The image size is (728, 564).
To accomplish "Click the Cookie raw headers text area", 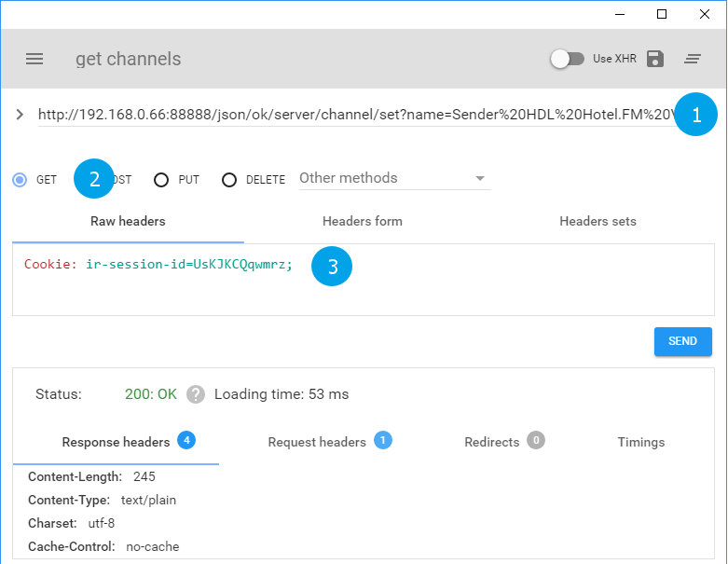I will click(x=364, y=280).
